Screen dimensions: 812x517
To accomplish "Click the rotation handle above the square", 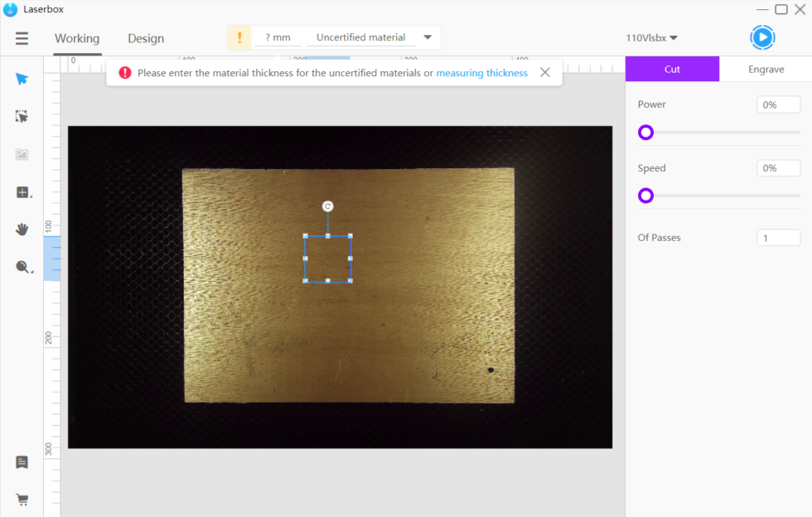I will 327,206.
